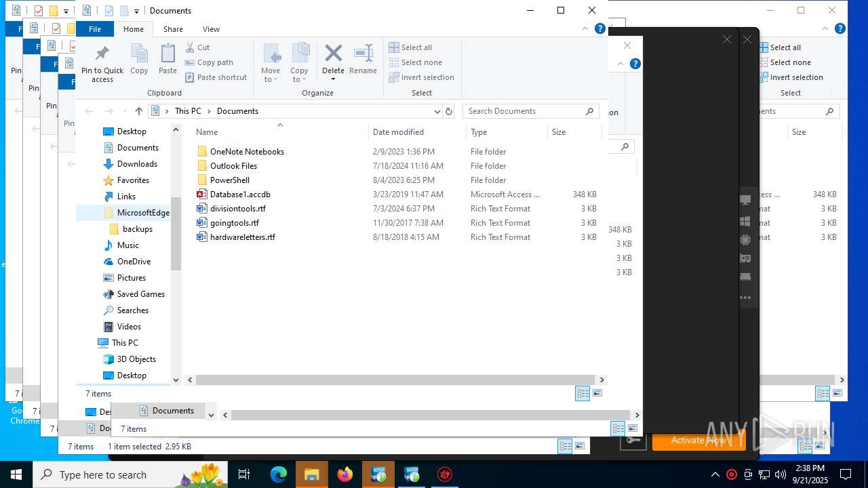
Task: Collapse the ribbon with the chevron
Action: click(585, 29)
